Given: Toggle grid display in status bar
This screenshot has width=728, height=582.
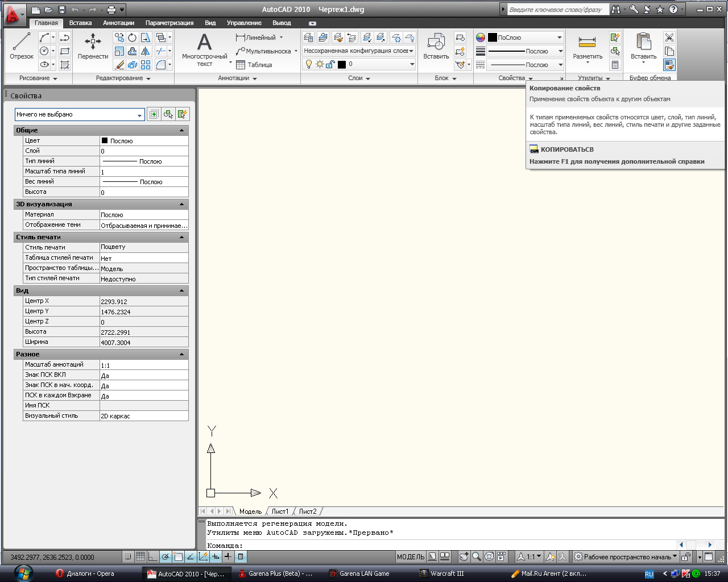Looking at the screenshot, I should click(140, 557).
